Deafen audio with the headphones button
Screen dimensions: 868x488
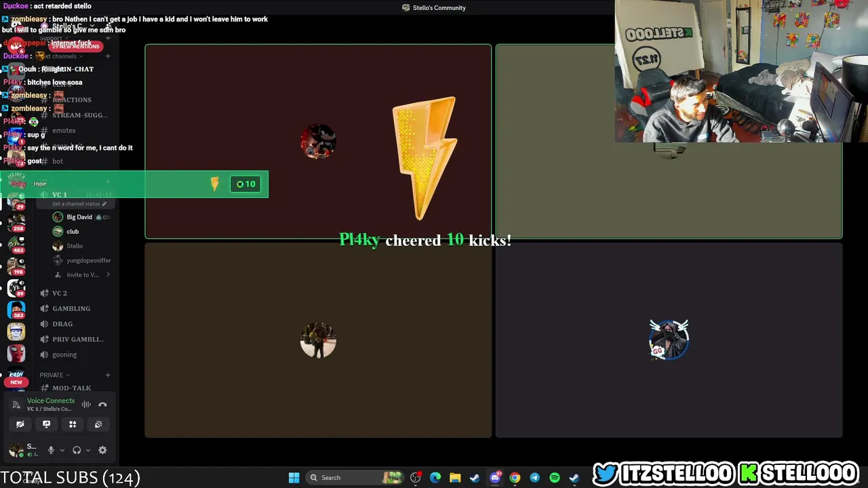tap(77, 450)
